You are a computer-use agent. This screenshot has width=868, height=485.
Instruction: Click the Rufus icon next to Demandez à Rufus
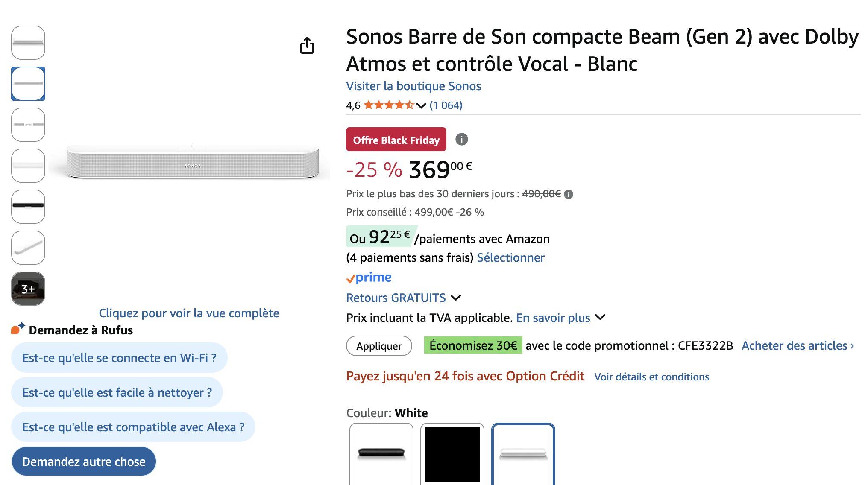click(x=18, y=329)
